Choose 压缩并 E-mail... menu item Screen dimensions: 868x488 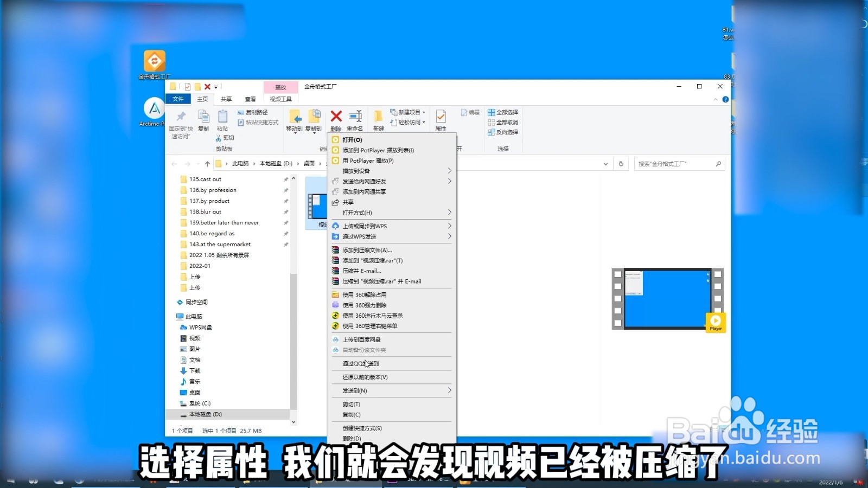(391, 271)
